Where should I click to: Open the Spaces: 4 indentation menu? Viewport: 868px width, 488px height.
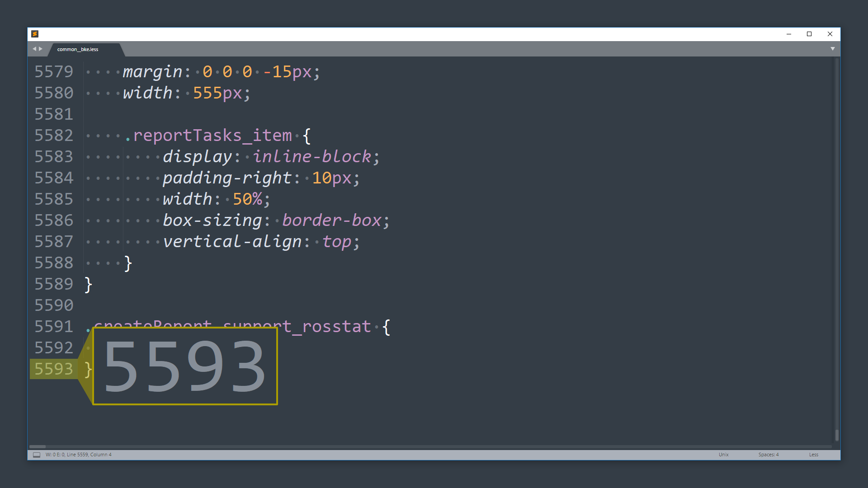tap(768, 455)
